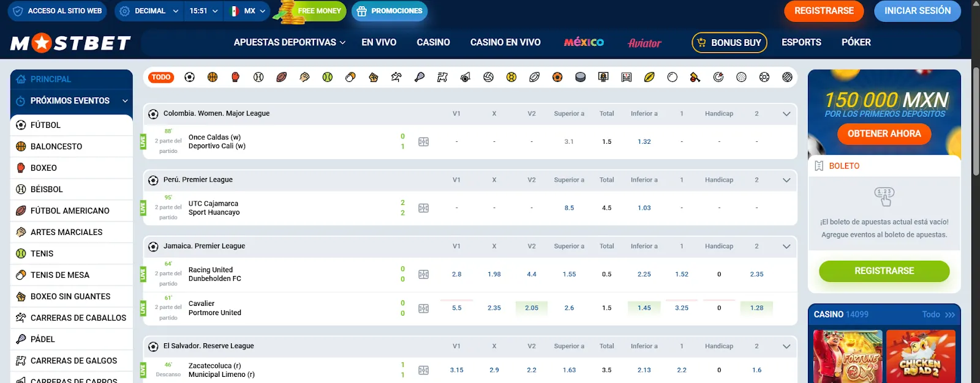Image resolution: width=980 pixels, height=383 pixels.
Task: Select the padel racket filter icon in top row
Action: [420, 77]
